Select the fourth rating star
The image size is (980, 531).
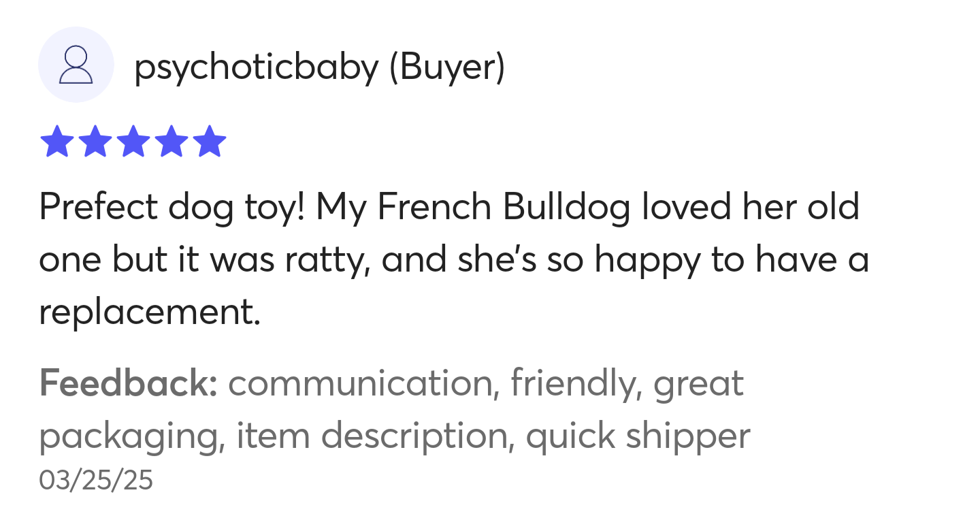(171, 142)
